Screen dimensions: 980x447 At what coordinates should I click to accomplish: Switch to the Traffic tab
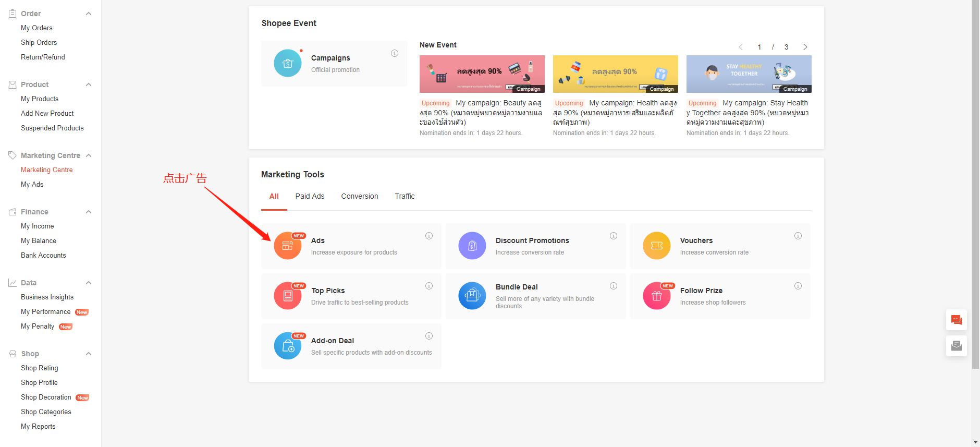tap(405, 197)
